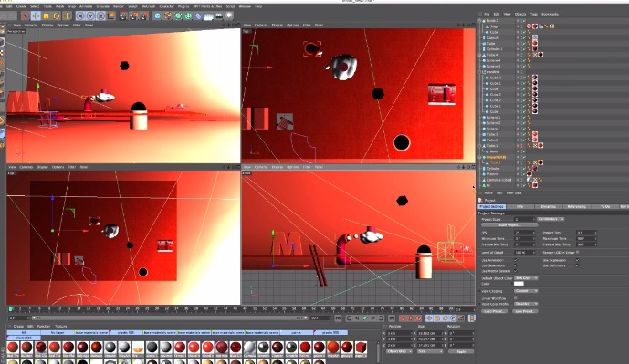Open the MoGraph menu
Image resolution: width=629 pixels, height=364 pixels.
pos(148,6)
